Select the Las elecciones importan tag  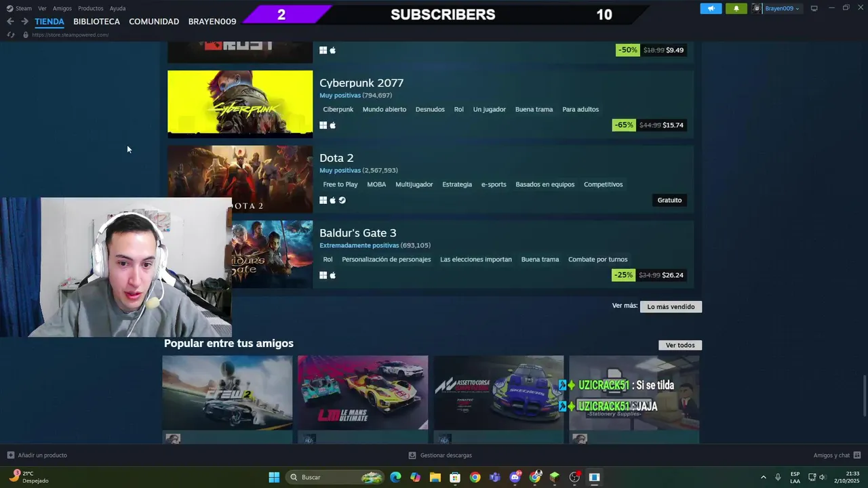[476, 260]
